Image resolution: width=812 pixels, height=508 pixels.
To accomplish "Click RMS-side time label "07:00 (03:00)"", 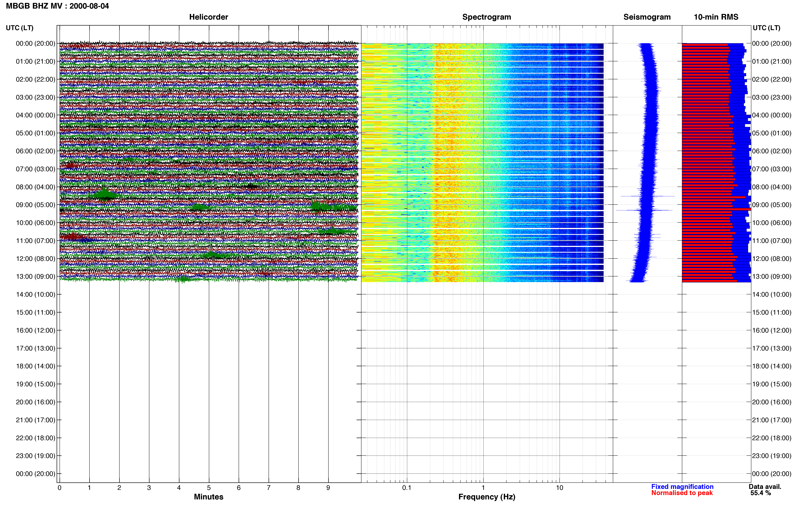I will [772, 169].
